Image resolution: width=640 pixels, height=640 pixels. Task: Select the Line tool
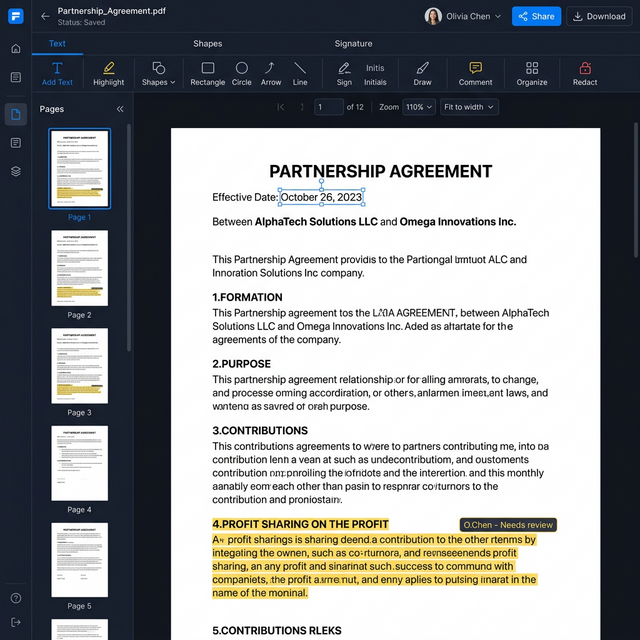pos(300,74)
